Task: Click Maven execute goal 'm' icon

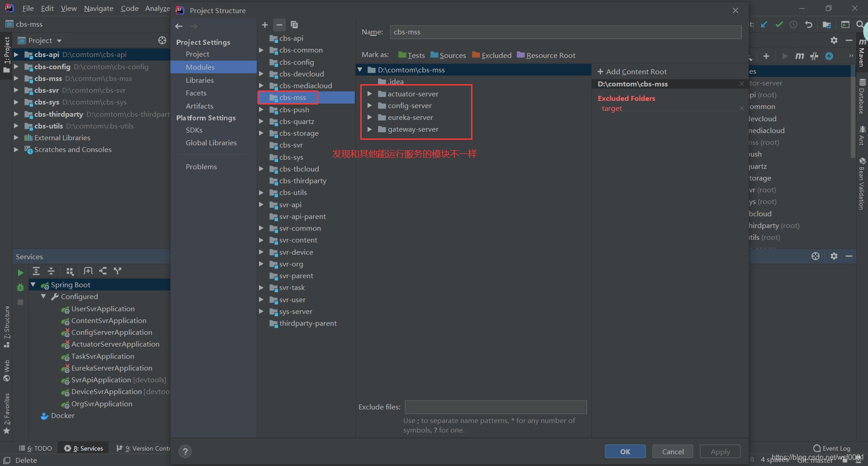Action: pyautogui.click(x=800, y=56)
